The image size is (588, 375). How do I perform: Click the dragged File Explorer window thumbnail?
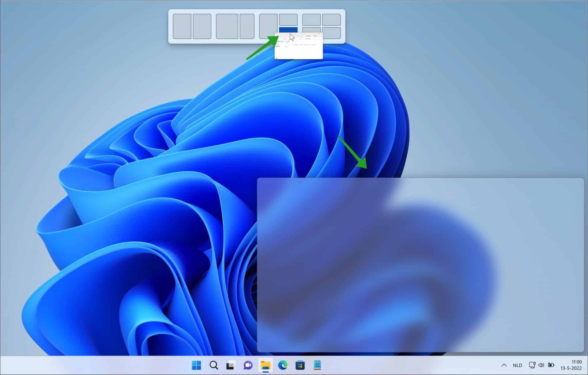coord(299,46)
